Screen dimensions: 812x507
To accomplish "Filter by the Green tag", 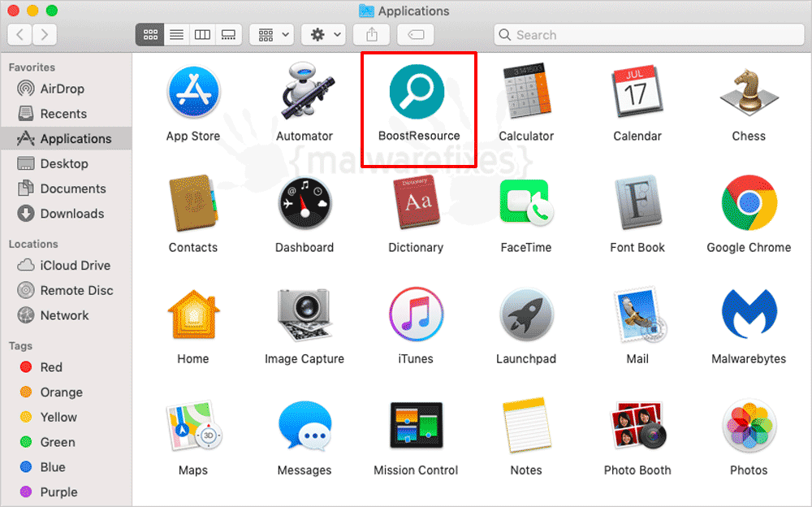I will tap(66, 442).
